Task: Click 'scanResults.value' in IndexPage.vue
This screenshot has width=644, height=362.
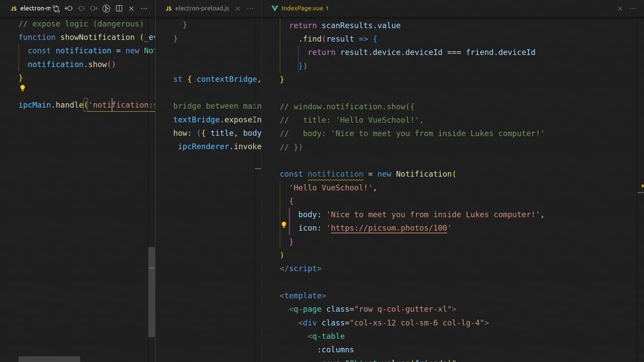Action: [361, 25]
